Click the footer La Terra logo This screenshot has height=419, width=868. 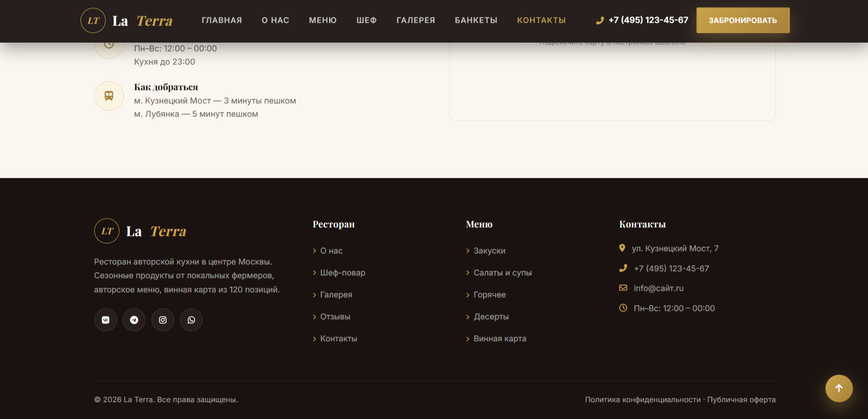(x=140, y=231)
